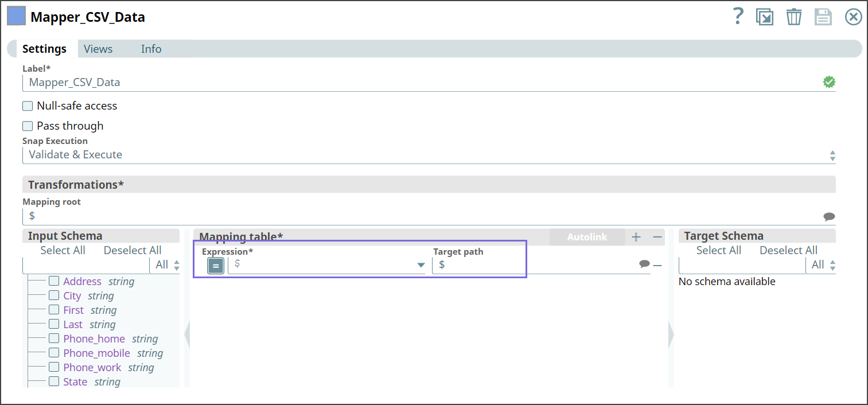This screenshot has width=868, height=405.
Task: Open comment bubble beside Mapping root
Action: 828,216
